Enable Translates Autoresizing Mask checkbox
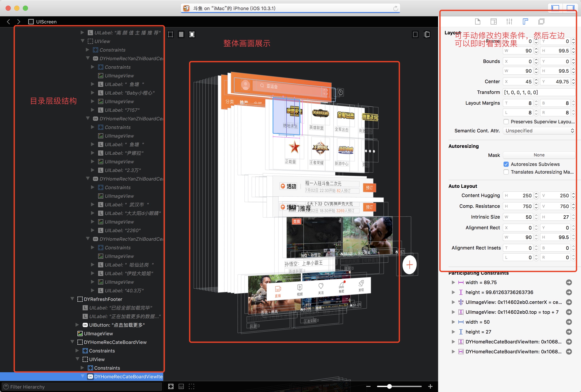Screen dimensions: 581x392 point(506,172)
